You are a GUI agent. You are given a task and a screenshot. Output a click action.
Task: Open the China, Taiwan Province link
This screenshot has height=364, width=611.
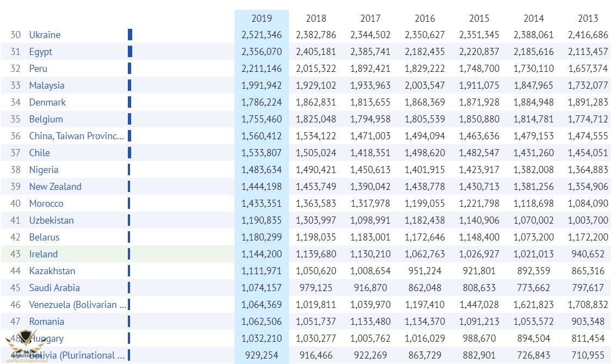(x=77, y=136)
